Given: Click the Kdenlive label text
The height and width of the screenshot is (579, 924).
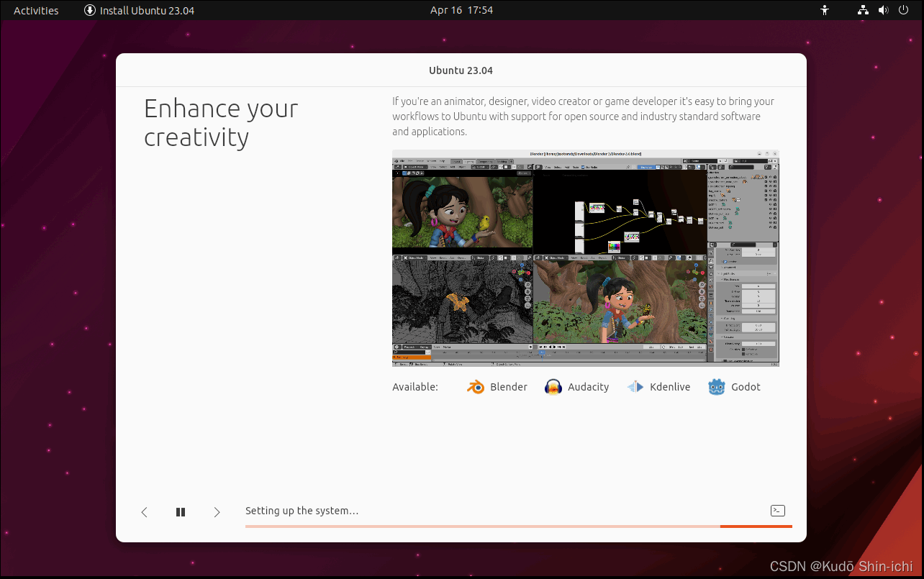Looking at the screenshot, I should click(670, 387).
